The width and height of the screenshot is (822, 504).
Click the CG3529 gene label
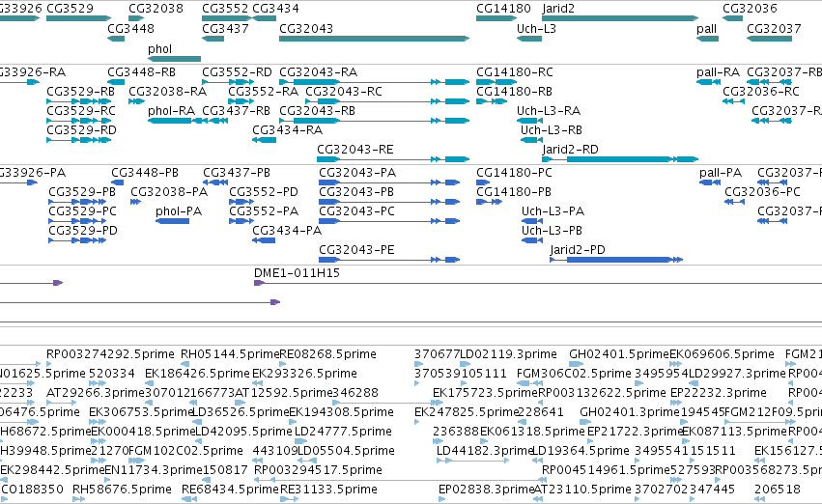coord(70,9)
